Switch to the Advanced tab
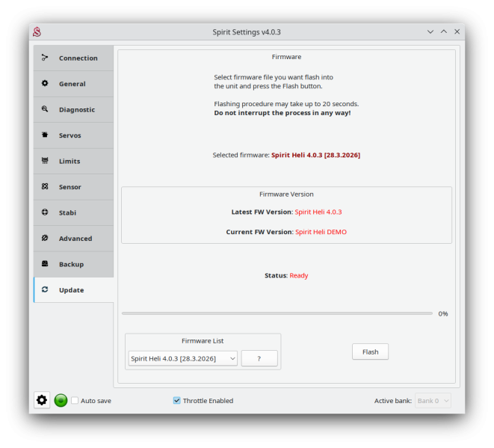 coord(73,239)
